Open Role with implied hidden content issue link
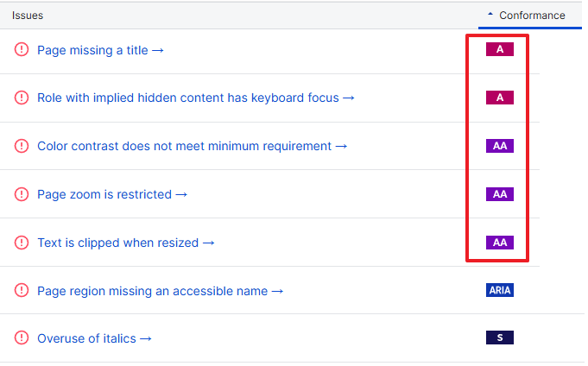The height and width of the screenshot is (366, 588). tap(196, 98)
